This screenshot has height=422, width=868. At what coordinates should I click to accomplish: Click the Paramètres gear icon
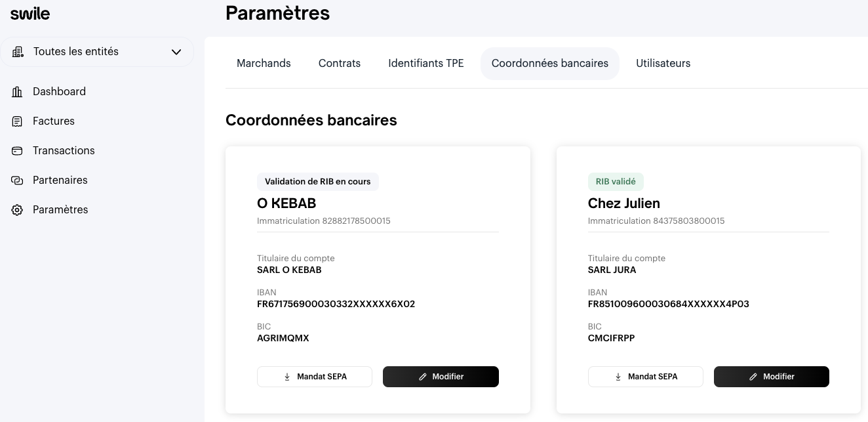point(18,210)
